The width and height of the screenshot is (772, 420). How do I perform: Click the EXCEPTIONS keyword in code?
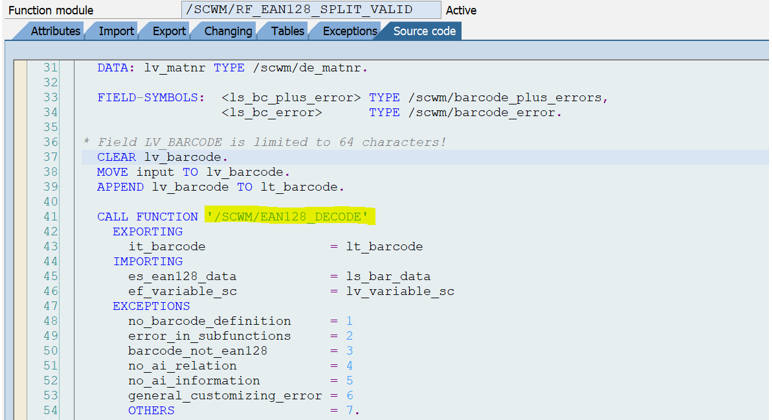tap(151, 306)
